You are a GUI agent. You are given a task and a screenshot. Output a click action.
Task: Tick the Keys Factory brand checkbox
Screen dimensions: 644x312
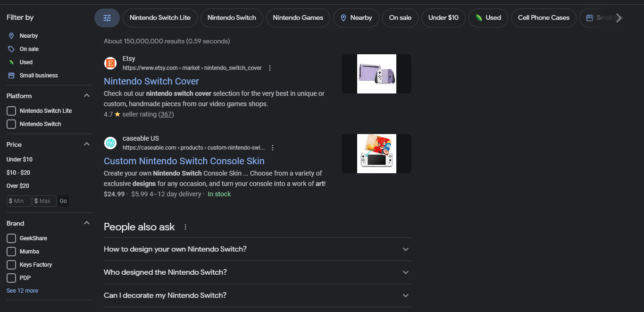tap(11, 265)
